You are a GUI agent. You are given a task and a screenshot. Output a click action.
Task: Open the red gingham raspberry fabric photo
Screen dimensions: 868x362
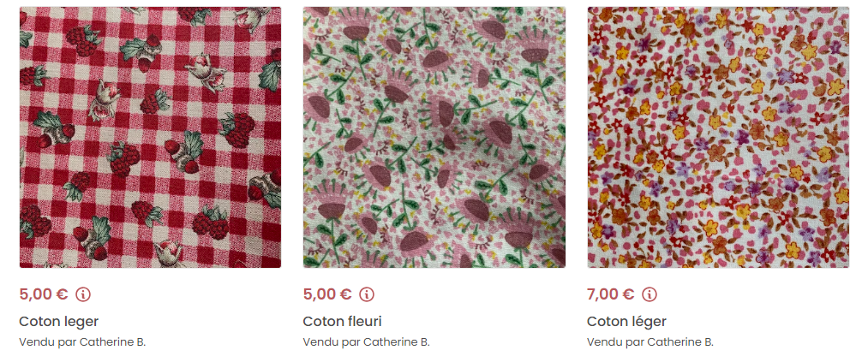(x=150, y=137)
